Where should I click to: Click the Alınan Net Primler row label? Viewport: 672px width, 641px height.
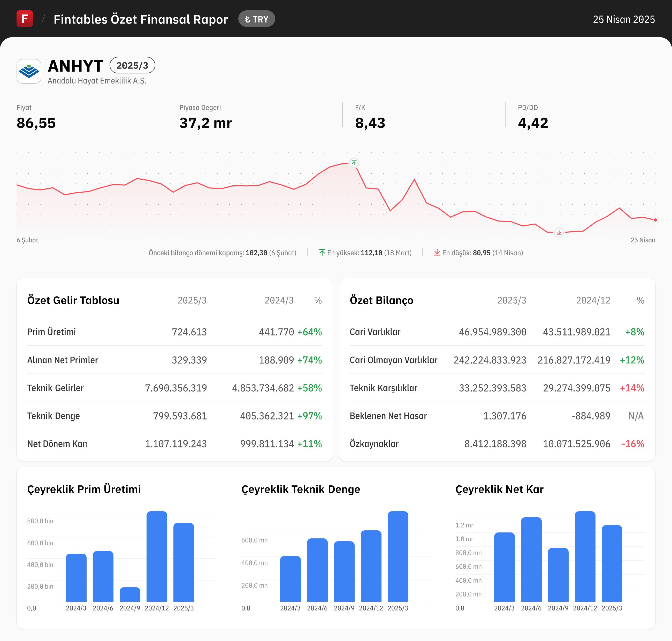pyautogui.click(x=63, y=360)
